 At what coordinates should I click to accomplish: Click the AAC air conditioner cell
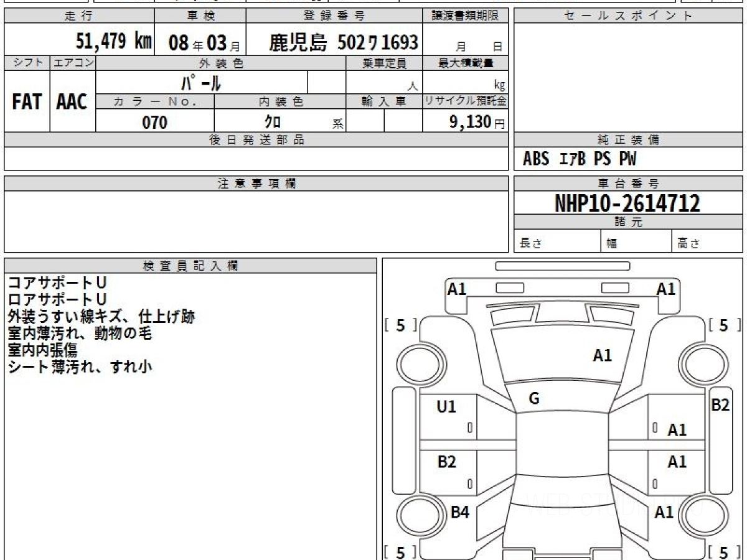72,103
